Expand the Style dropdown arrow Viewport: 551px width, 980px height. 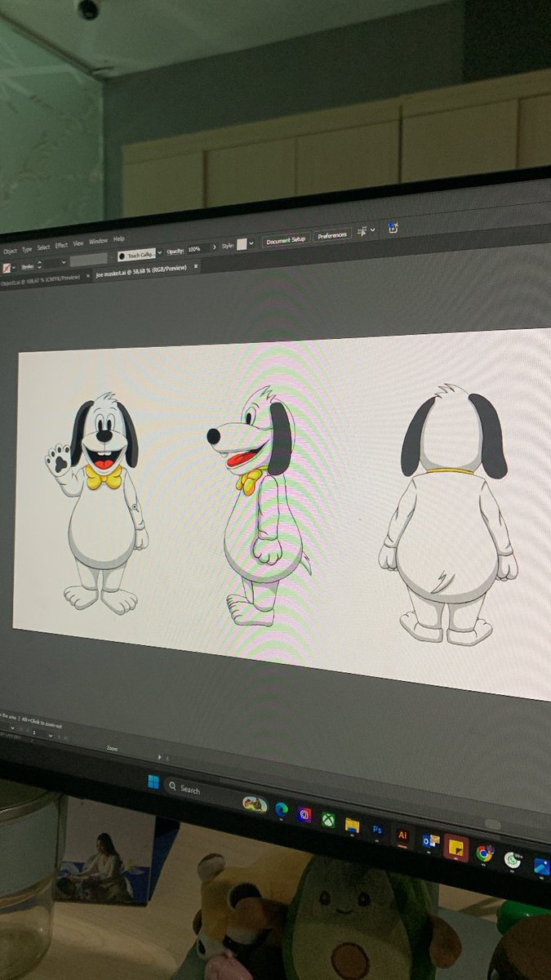click(x=251, y=243)
